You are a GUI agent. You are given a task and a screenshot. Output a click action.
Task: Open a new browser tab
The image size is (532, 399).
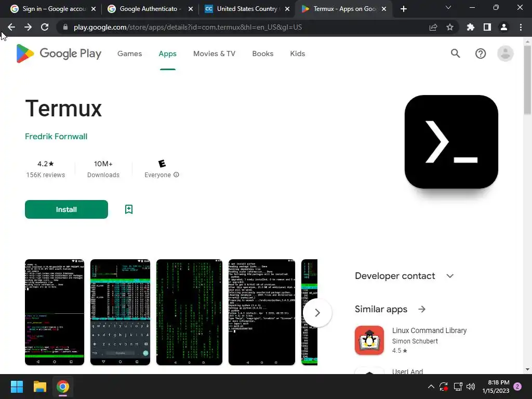(403, 9)
